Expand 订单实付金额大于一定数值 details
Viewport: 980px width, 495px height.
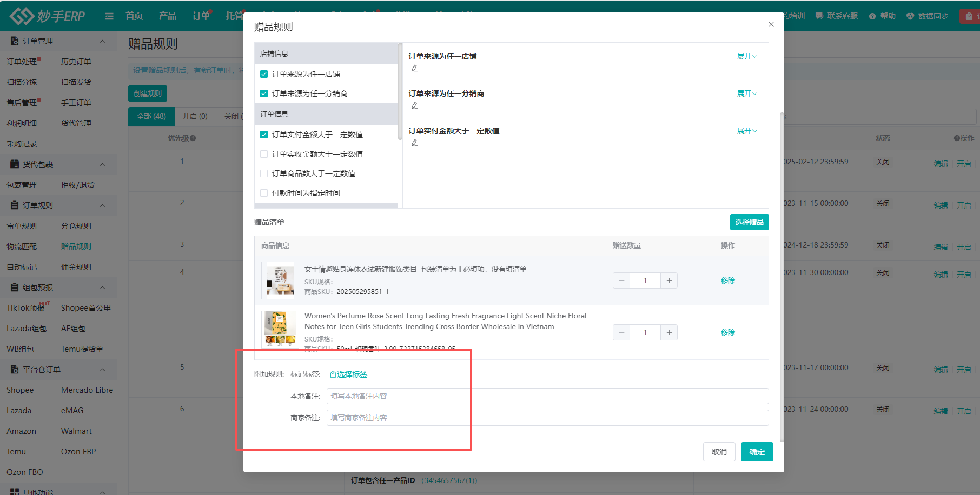tap(746, 130)
